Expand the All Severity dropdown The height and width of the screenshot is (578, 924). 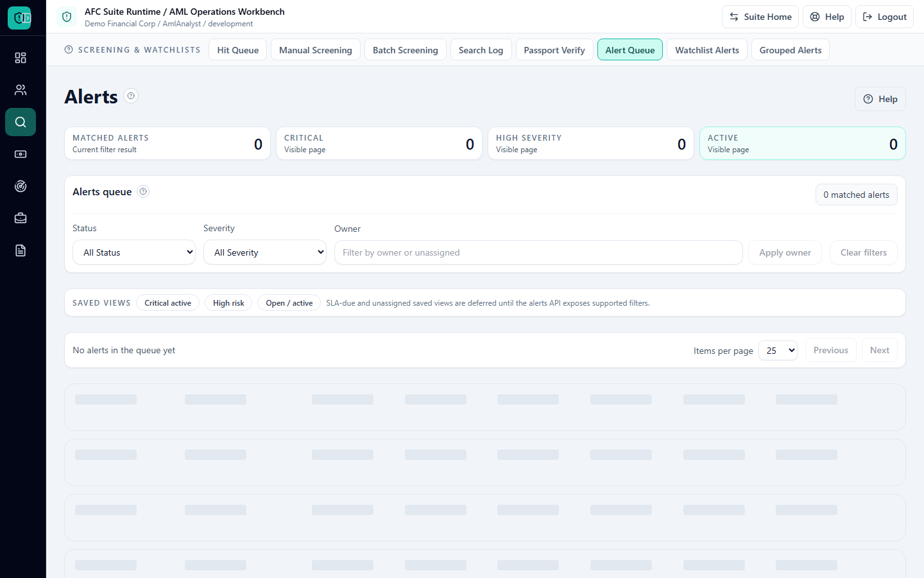coord(265,252)
